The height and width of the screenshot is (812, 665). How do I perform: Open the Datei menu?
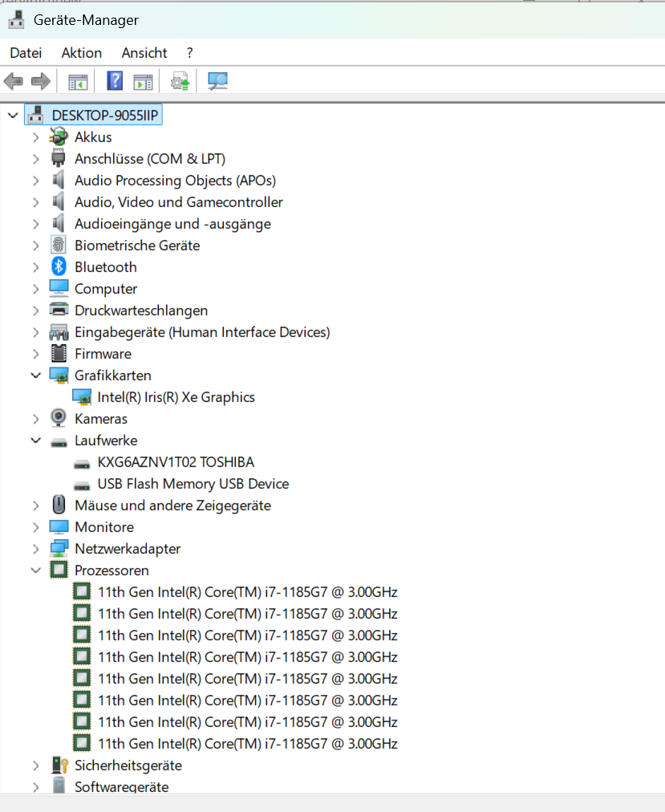pyautogui.click(x=26, y=53)
